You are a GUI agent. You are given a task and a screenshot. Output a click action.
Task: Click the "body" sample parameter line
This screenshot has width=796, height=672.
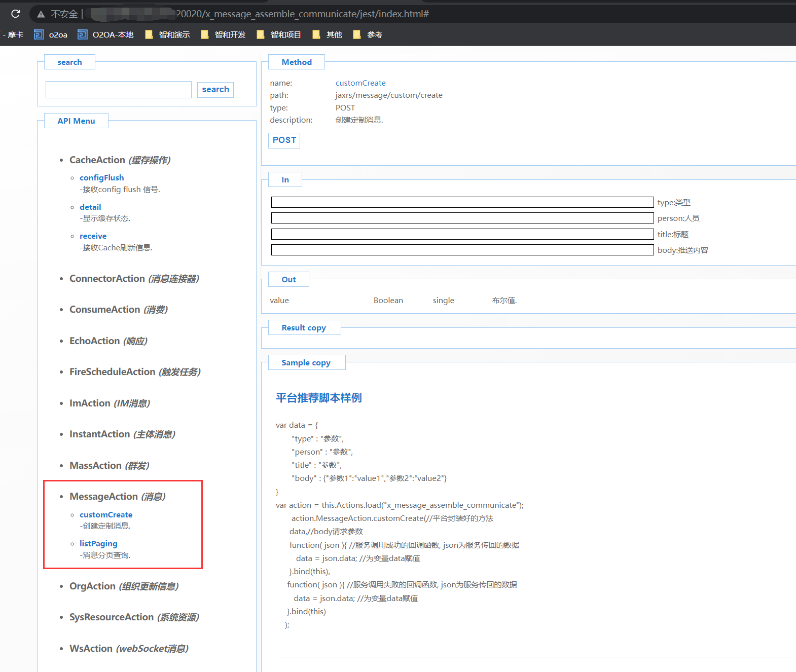pos(369,478)
